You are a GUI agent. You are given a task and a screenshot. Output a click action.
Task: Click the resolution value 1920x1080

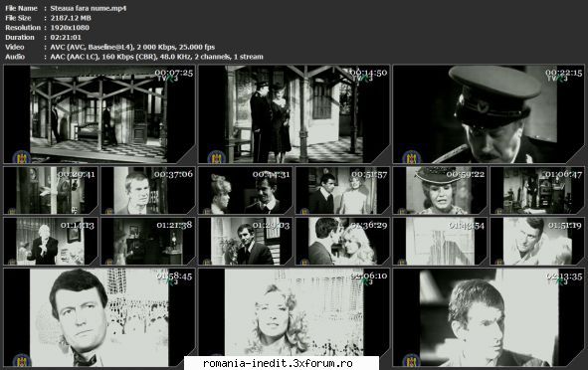pos(70,28)
